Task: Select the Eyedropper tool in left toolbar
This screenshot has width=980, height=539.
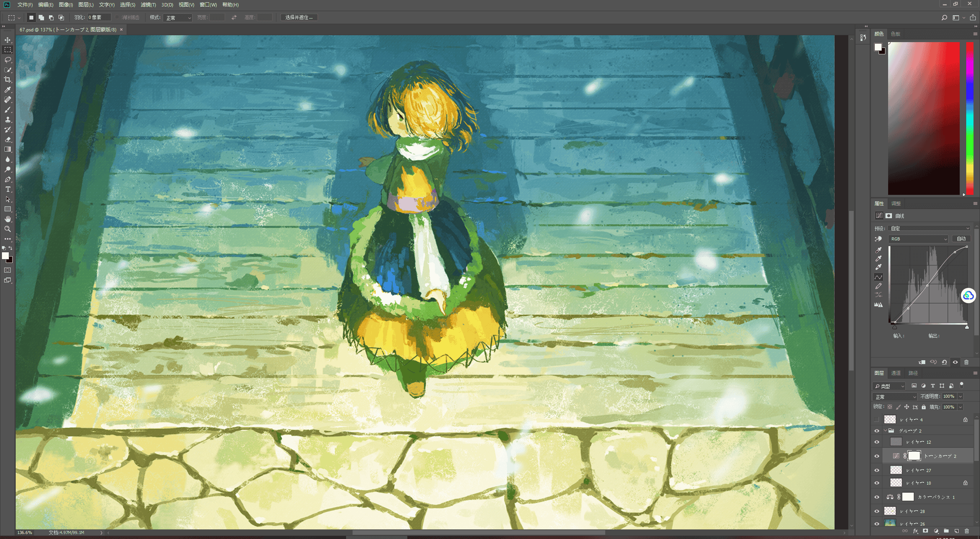Action: 8,90
